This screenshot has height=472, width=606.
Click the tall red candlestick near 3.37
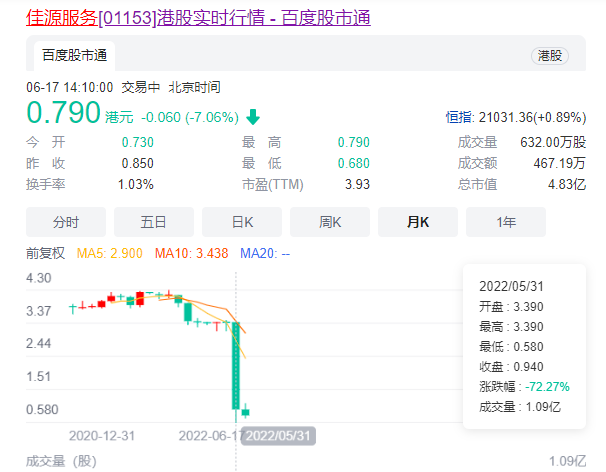(140, 298)
